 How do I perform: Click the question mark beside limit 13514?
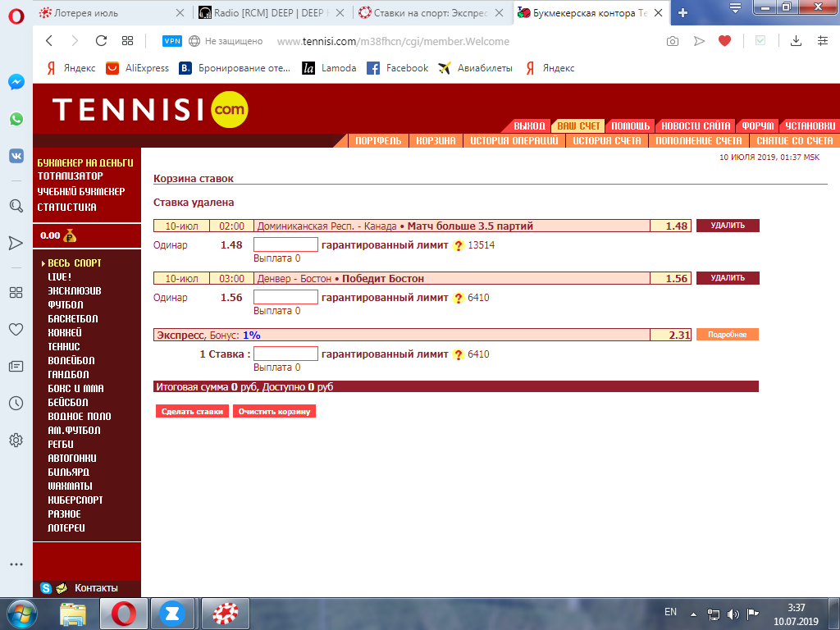459,245
